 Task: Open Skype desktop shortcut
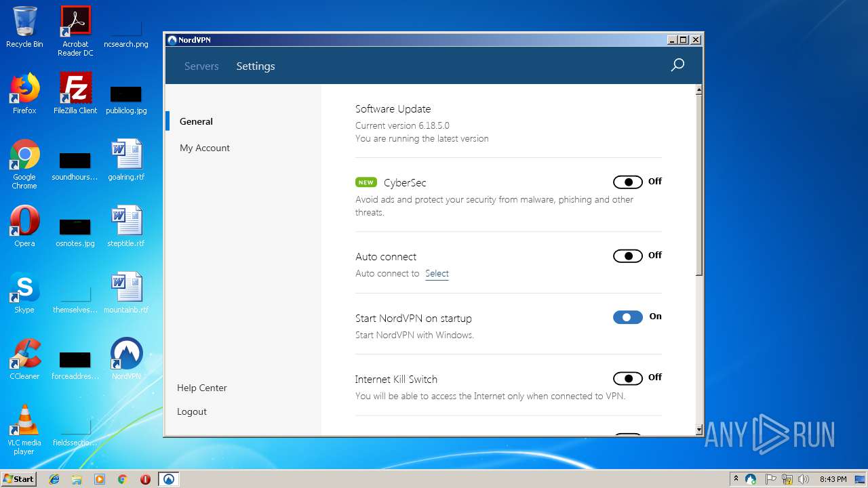click(24, 293)
